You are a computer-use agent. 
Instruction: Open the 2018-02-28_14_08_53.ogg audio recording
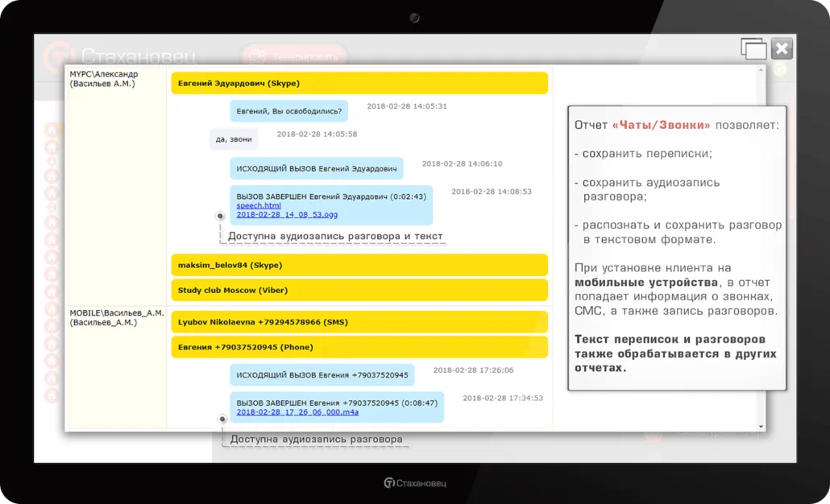click(x=287, y=214)
